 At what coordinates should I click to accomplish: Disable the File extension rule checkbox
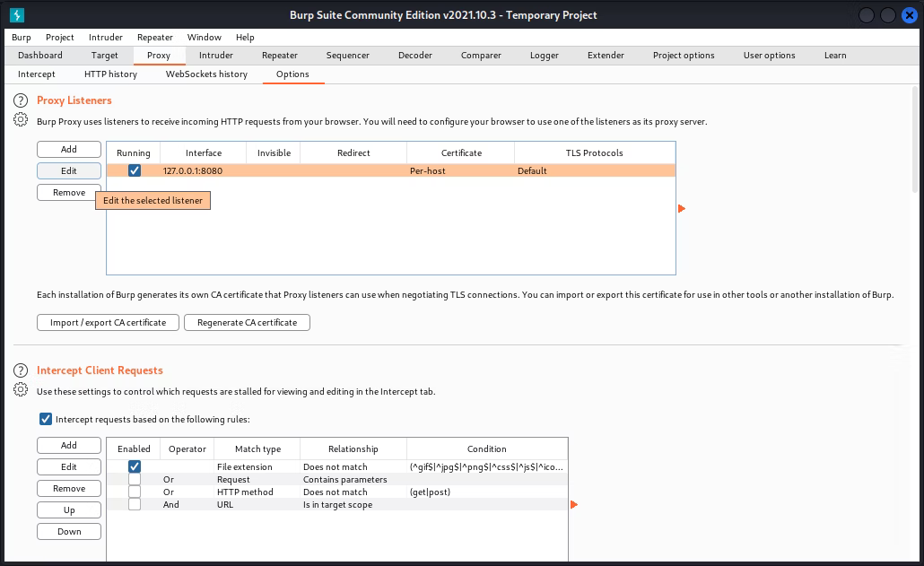135,466
